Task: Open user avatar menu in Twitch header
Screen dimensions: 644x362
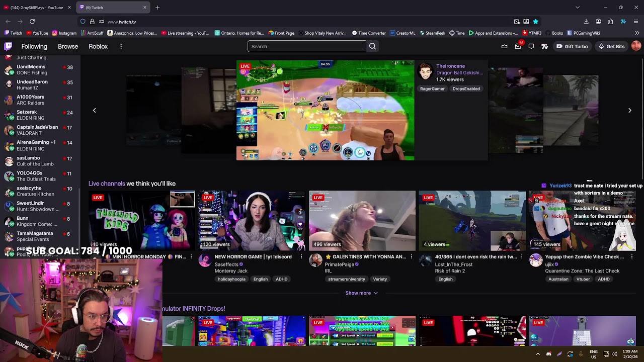Action: [636, 46]
